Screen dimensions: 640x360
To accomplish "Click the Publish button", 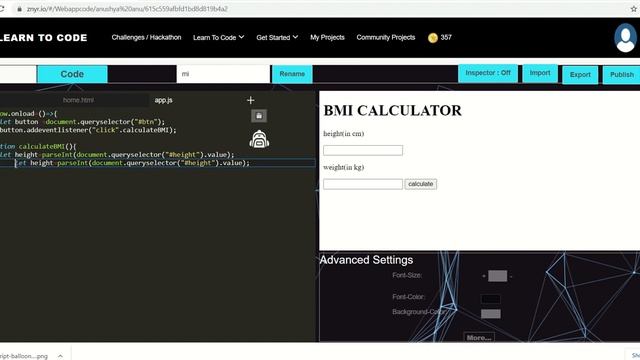I will pos(622,75).
